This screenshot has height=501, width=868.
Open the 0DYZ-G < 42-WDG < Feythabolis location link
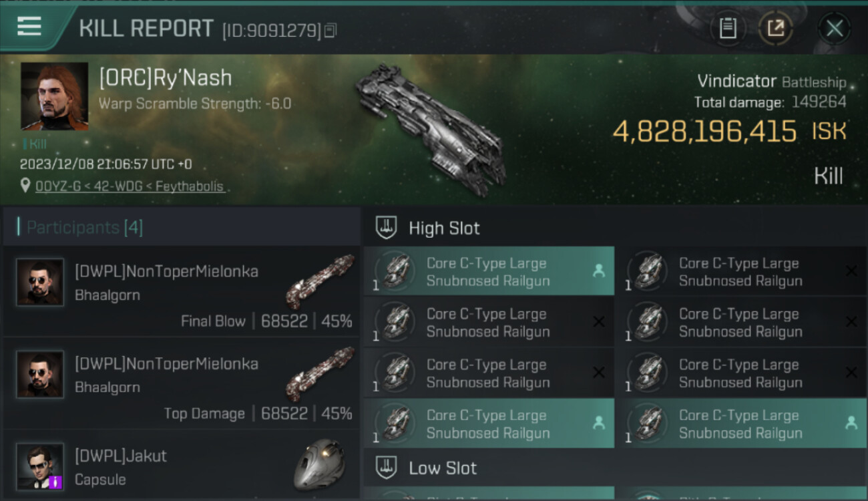[129, 186]
